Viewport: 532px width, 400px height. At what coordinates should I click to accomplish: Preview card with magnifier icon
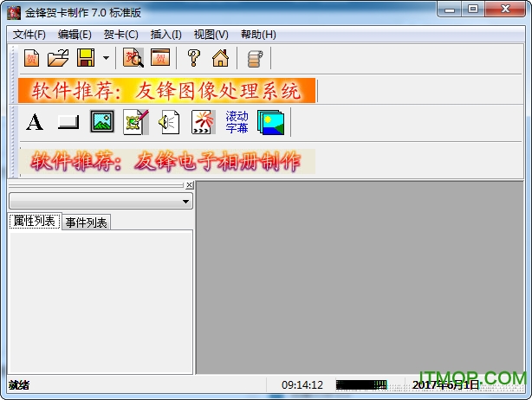133,58
